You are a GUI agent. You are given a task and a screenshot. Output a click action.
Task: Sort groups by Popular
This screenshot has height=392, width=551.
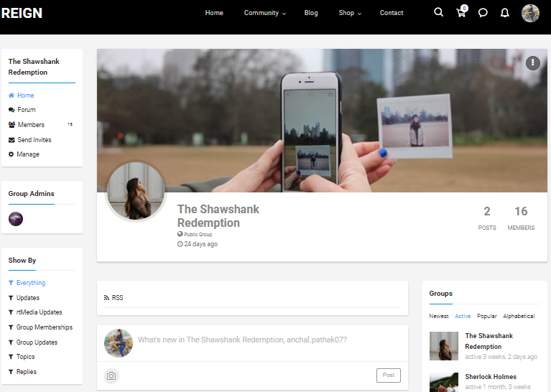point(486,316)
